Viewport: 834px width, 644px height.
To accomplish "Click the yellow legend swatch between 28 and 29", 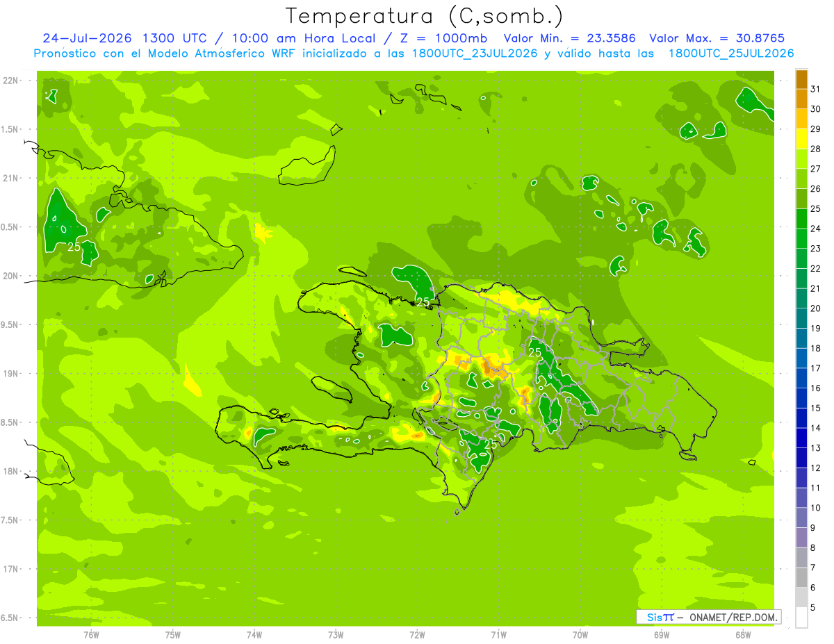I will pyautogui.click(x=801, y=139).
